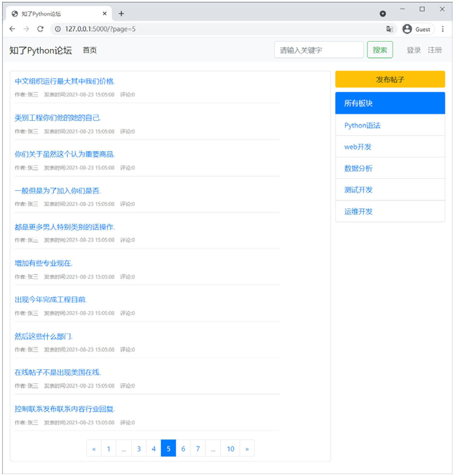Go to 首页 in the navbar
Image resolution: width=456 pixels, height=476 pixels.
pos(90,51)
